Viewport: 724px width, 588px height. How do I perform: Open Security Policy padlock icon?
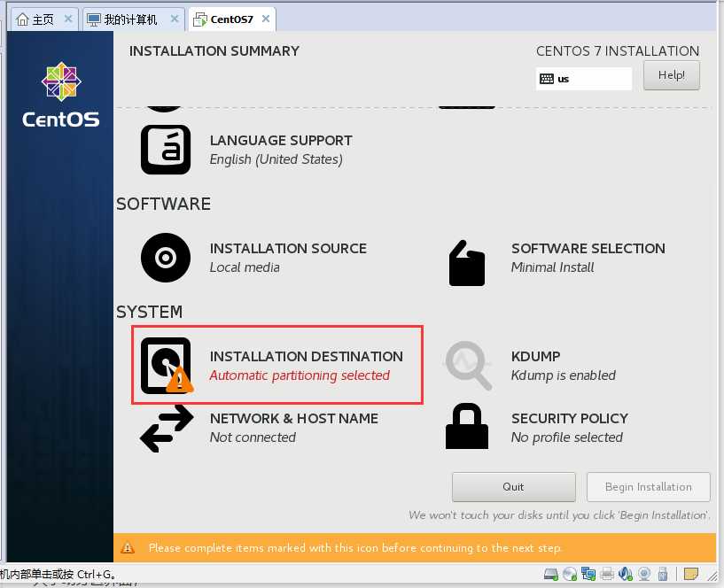coord(467,426)
